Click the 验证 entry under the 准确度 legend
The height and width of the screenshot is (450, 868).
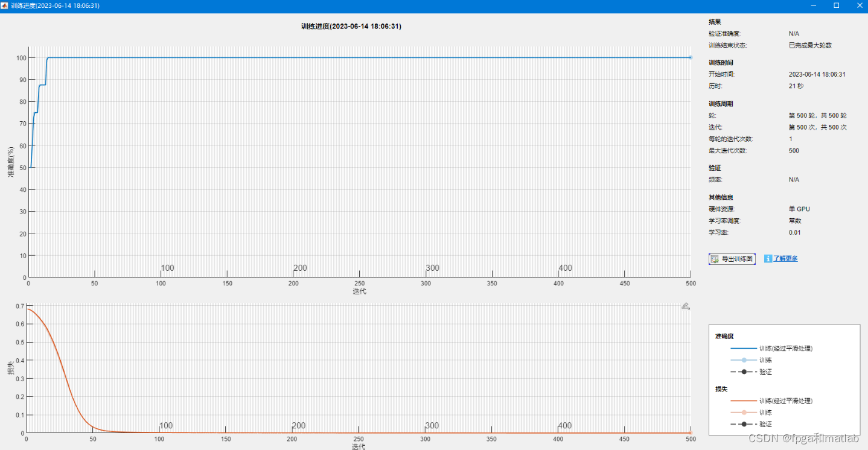[x=765, y=372]
